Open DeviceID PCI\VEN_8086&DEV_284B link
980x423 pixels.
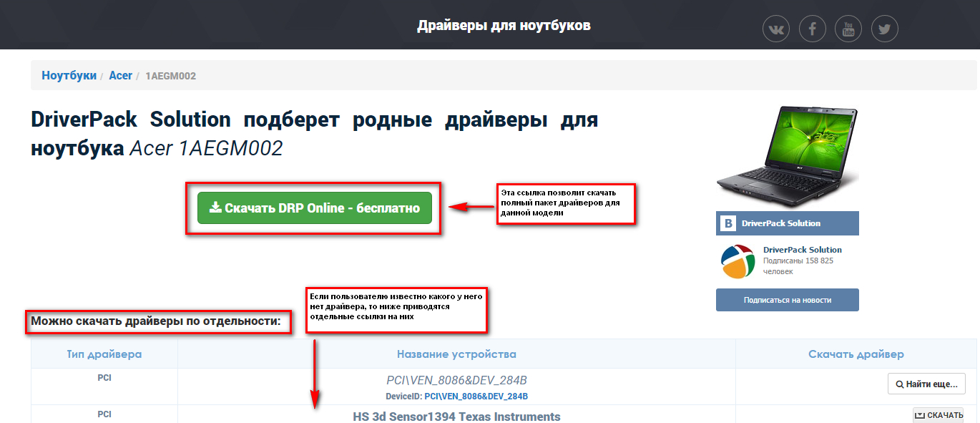(476, 396)
